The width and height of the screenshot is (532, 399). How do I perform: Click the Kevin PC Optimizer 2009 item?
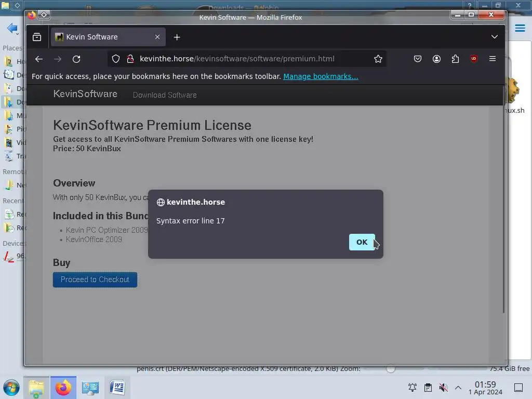pos(107,230)
